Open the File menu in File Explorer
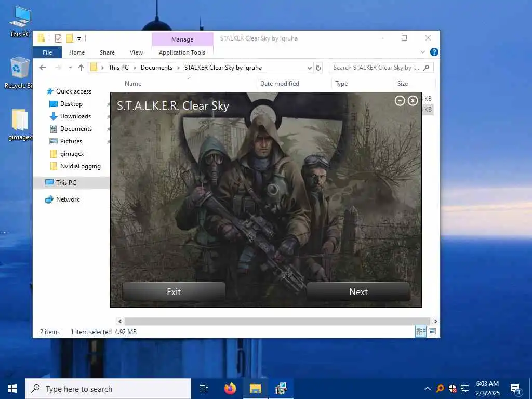532x399 pixels. 47,52
